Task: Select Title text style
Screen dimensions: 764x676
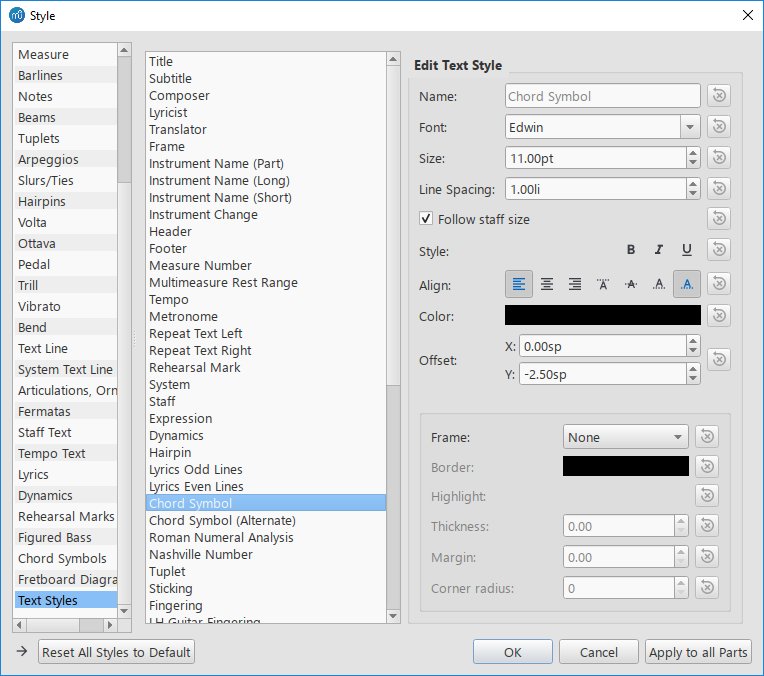Action: pyautogui.click(x=266, y=61)
